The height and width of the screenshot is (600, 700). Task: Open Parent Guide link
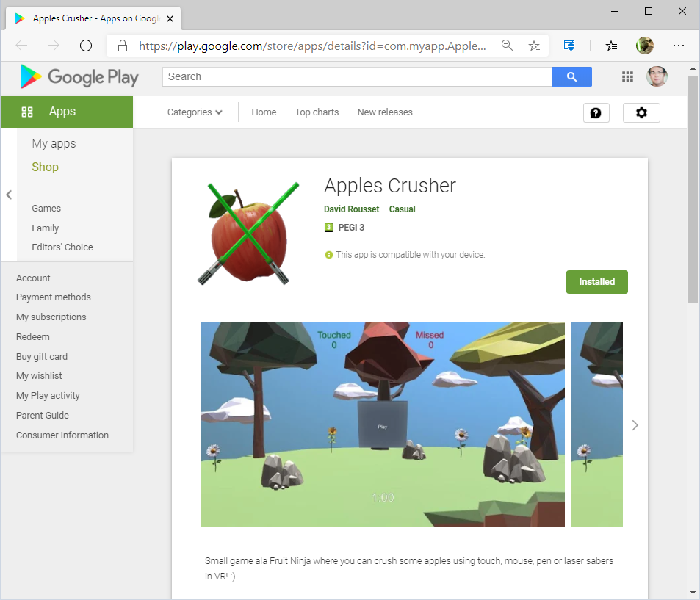click(43, 416)
